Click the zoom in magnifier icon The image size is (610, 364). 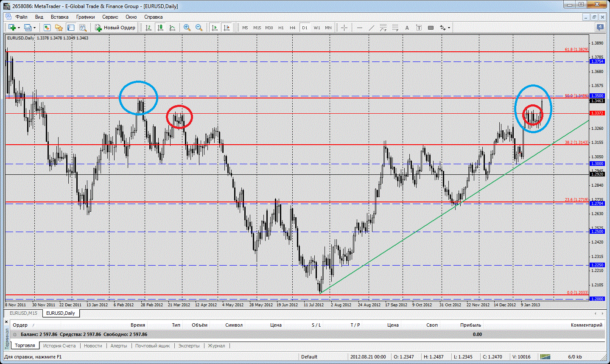(187, 28)
